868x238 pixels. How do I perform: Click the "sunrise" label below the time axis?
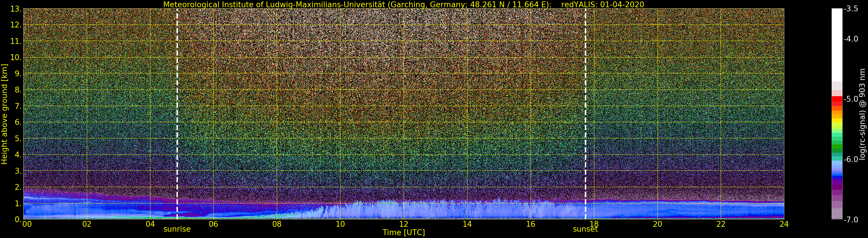(177, 229)
